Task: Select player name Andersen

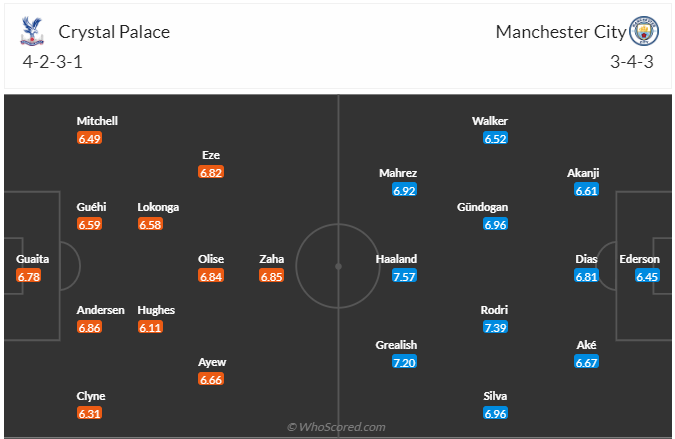Action: coord(101,310)
